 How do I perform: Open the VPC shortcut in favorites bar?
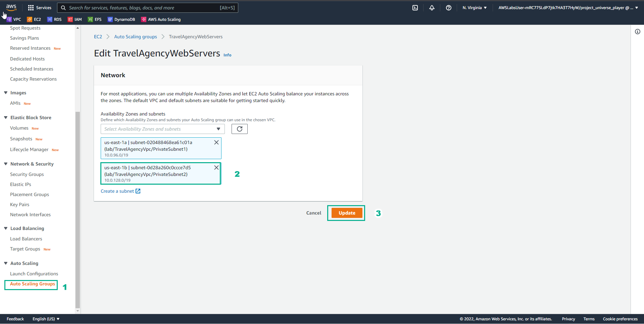(14, 19)
